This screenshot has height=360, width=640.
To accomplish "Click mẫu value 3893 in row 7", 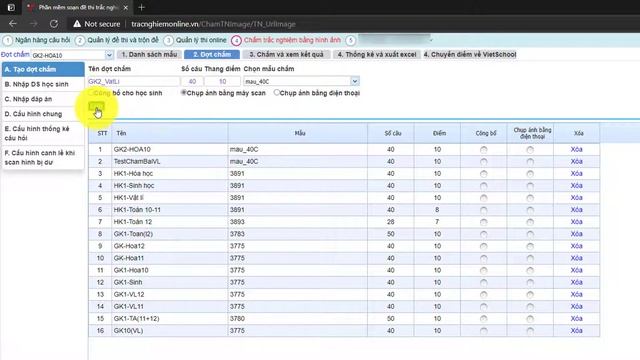I will click(237, 222).
